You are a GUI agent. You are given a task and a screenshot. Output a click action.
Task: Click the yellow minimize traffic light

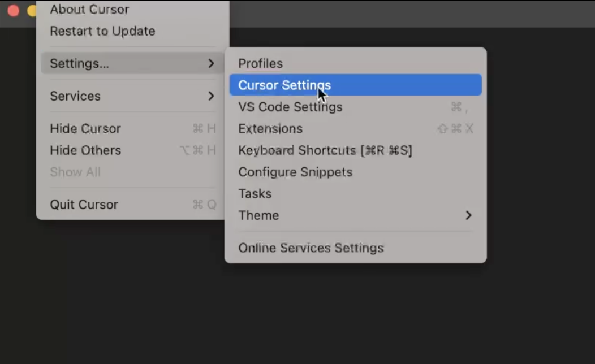click(32, 10)
